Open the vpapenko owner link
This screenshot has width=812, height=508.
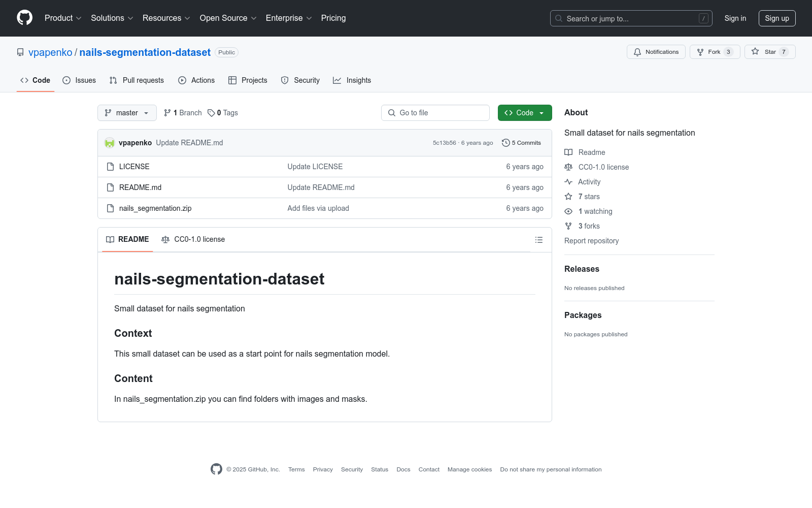tap(50, 52)
